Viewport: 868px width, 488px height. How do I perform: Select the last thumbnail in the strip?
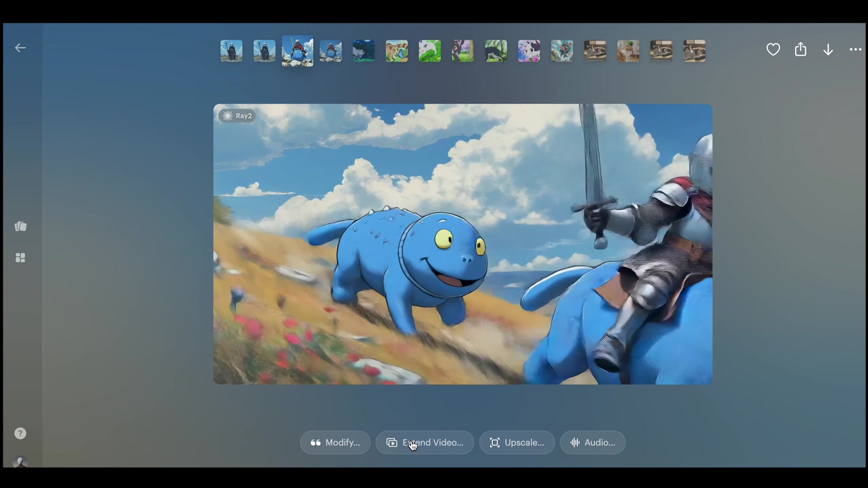694,51
